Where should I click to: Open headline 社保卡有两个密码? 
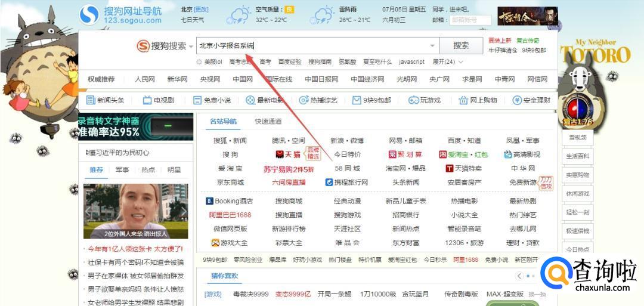pos(135,262)
